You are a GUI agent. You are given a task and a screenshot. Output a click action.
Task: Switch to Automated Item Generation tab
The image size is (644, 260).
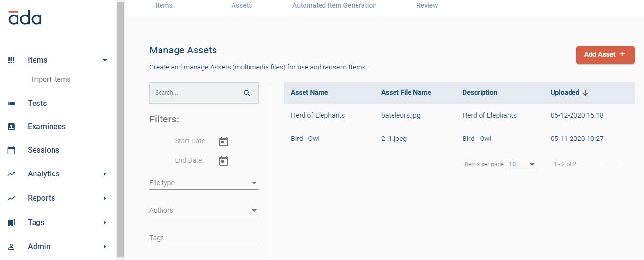334,6
